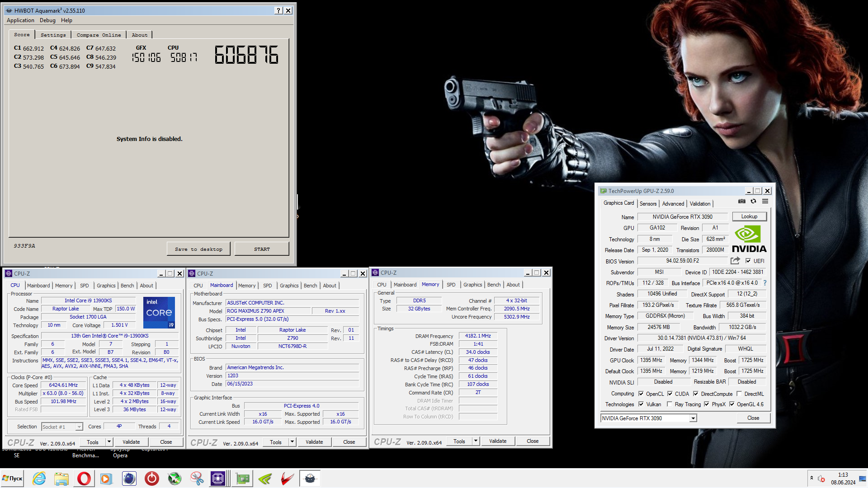Click the Bus Interface question mark in GPU-Z
This screenshot has width=868, height=488.
(765, 283)
